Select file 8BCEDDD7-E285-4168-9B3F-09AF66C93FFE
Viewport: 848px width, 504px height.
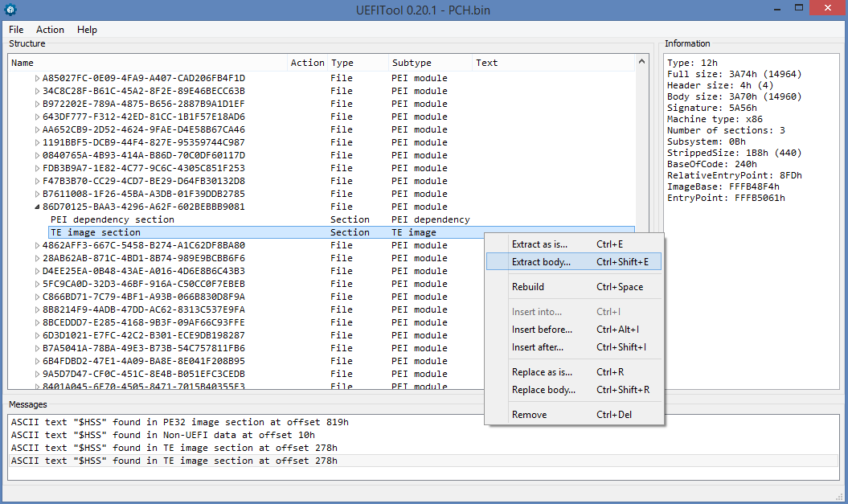tap(143, 323)
